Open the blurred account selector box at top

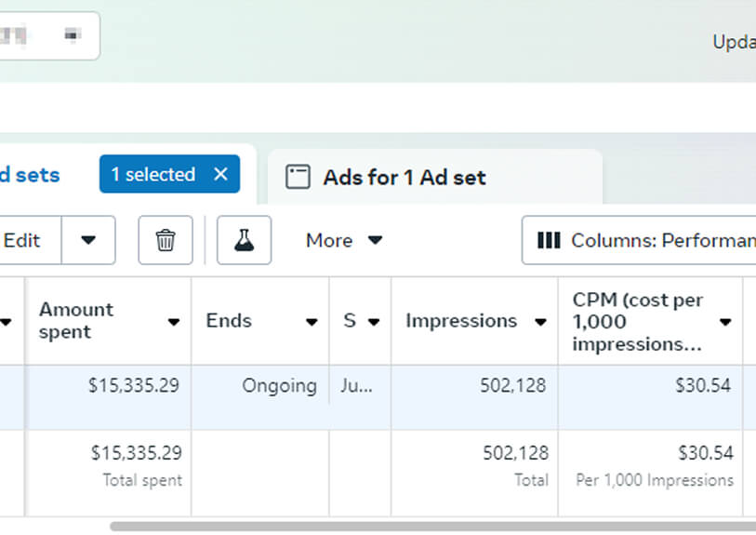pyautogui.click(x=46, y=35)
